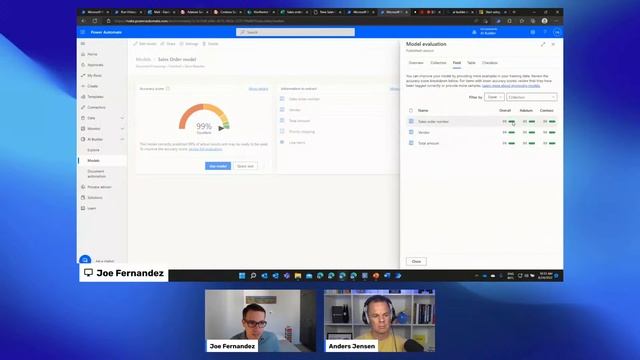Click the Close button at panel bottom
Screen dimensions: 640x360
(x=416, y=261)
